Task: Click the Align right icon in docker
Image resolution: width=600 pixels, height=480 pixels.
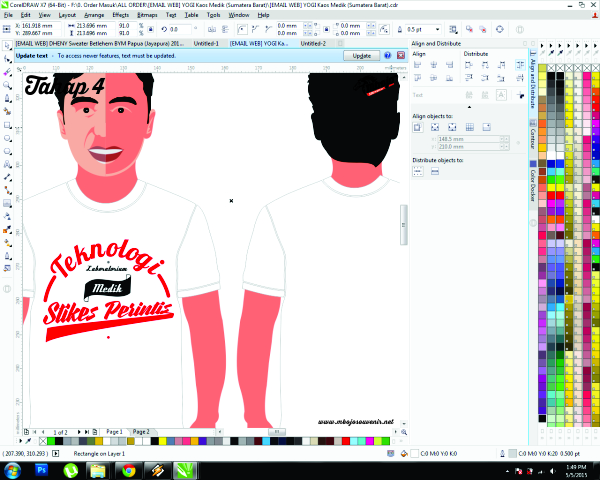Action: [449, 65]
